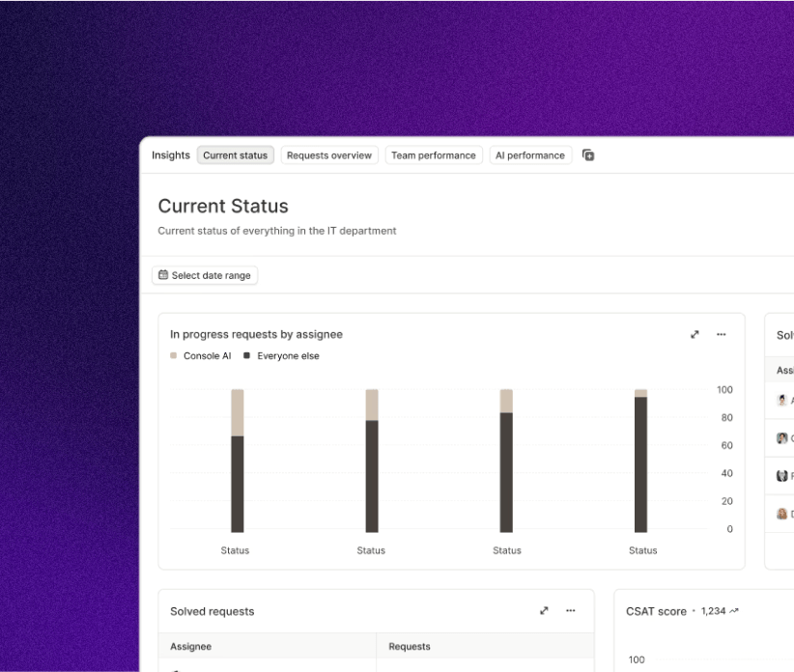Click the duplicate icon beside AI performance

click(x=588, y=155)
